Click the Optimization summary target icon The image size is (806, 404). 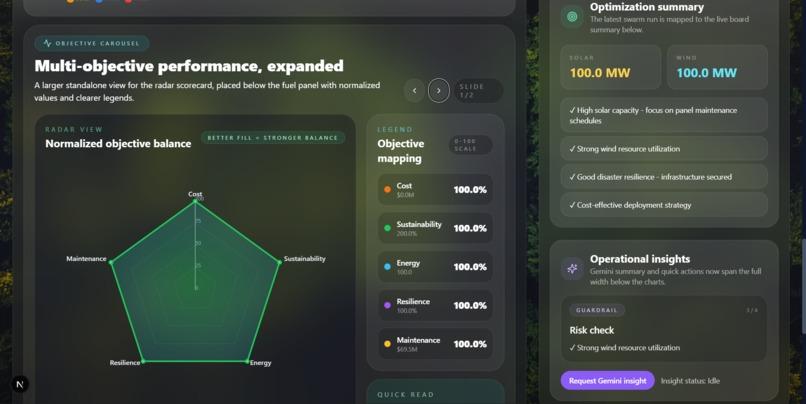[572, 17]
